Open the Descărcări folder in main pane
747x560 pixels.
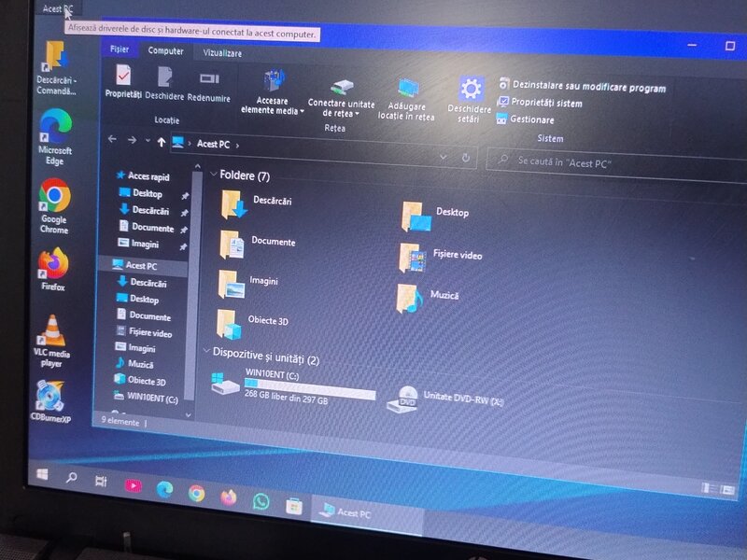(x=233, y=203)
